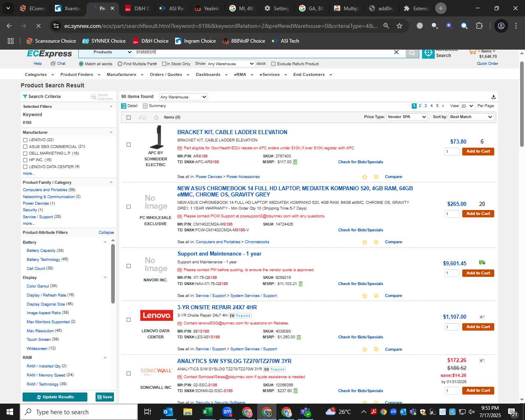Click add-selected-to-cart icon in items bar
Viewport: 525px width, 420px height.
142,117
